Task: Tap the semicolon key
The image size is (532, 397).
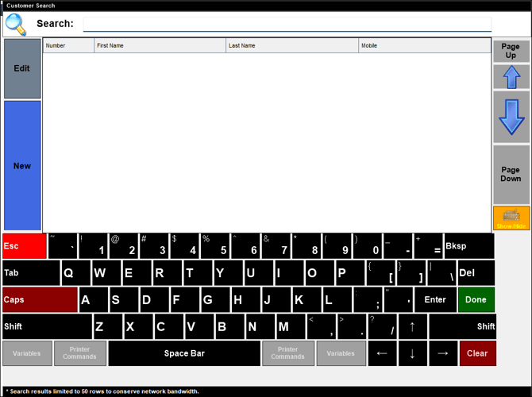Action: click(x=368, y=299)
